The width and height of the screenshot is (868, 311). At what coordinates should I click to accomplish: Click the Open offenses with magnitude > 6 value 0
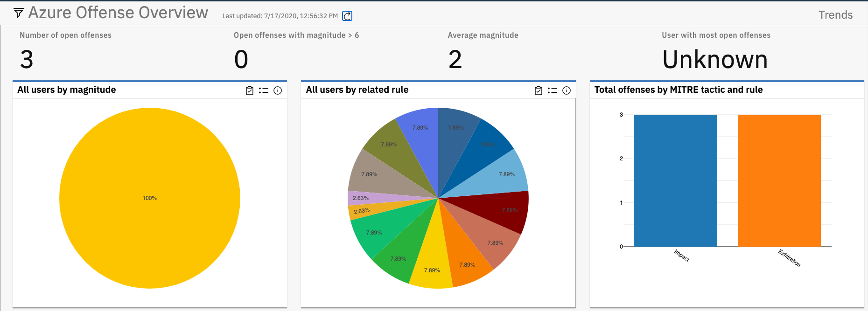(x=241, y=60)
